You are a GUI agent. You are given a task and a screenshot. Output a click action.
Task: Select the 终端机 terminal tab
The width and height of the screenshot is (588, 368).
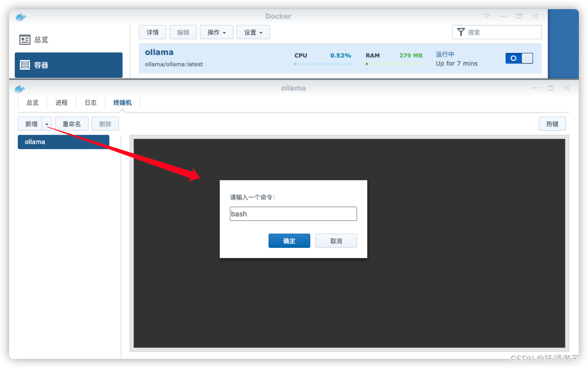[x=123, y=103]
